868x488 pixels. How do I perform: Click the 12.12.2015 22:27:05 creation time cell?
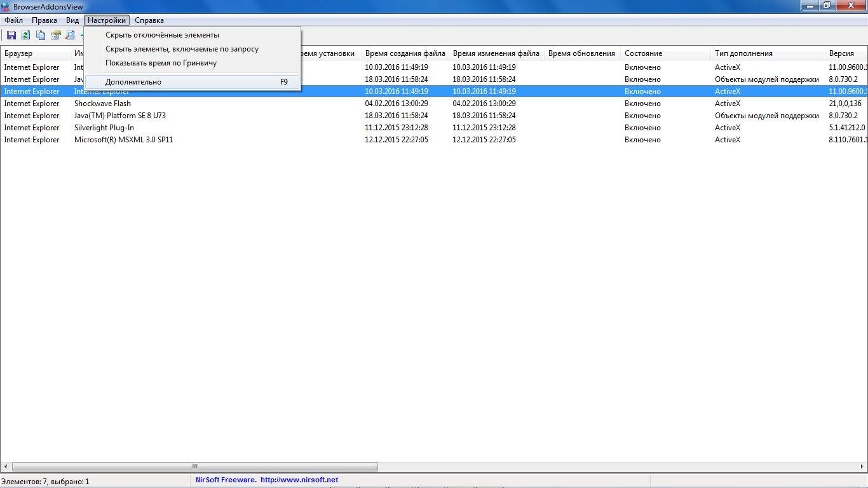coord(397,140)
